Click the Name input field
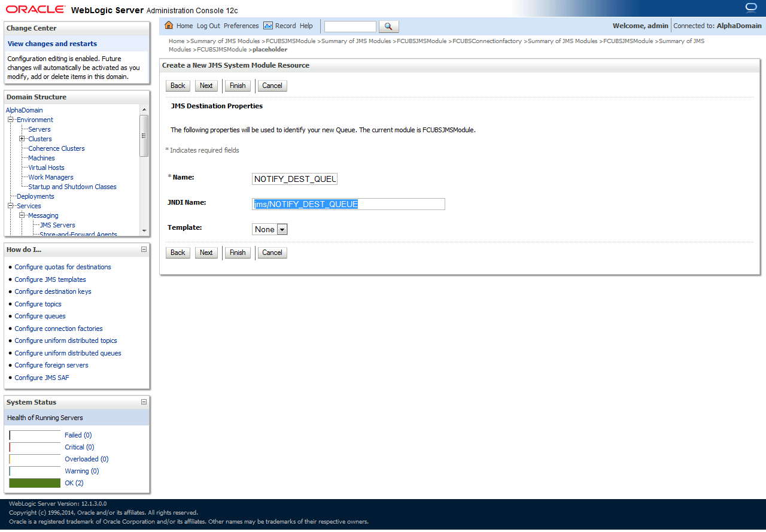 pyautogui.click(x=295, y=179)
